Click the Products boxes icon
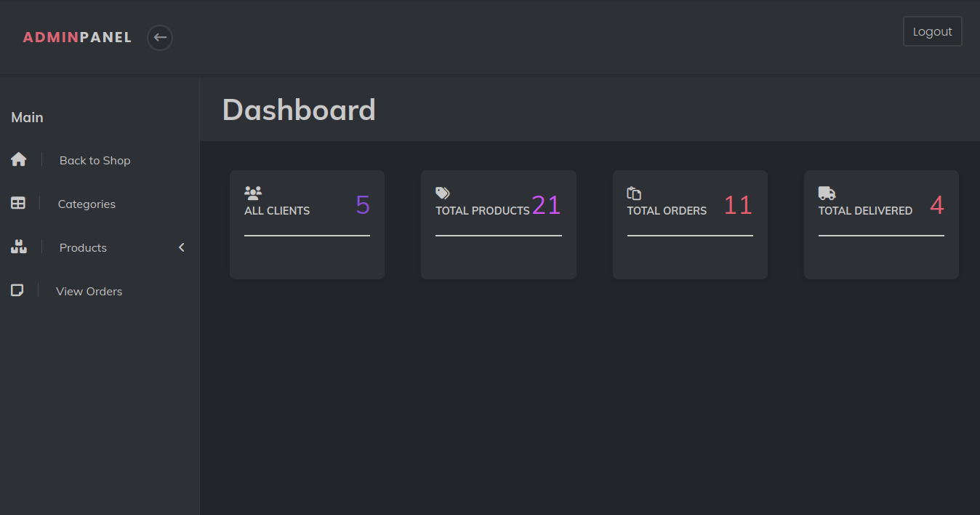Viewport: 980px width, 515px height. (19, 247)
